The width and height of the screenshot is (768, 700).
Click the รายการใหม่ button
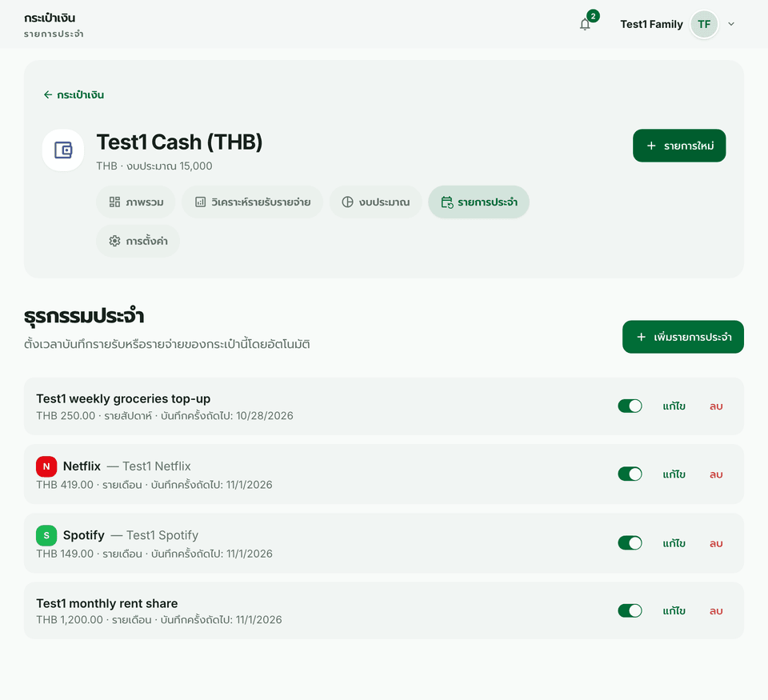[679, 146]
